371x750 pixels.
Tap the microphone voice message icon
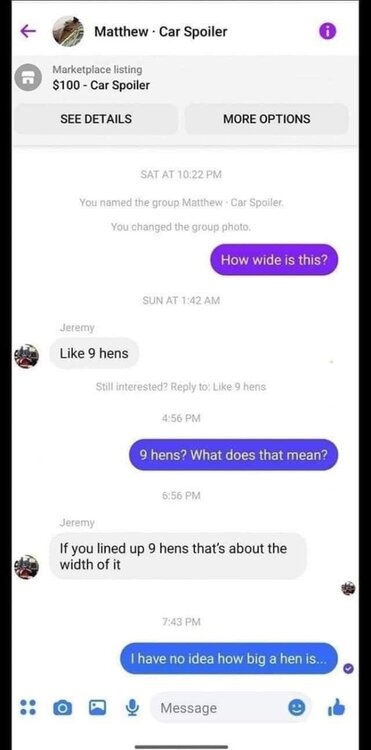coord(131,707)
